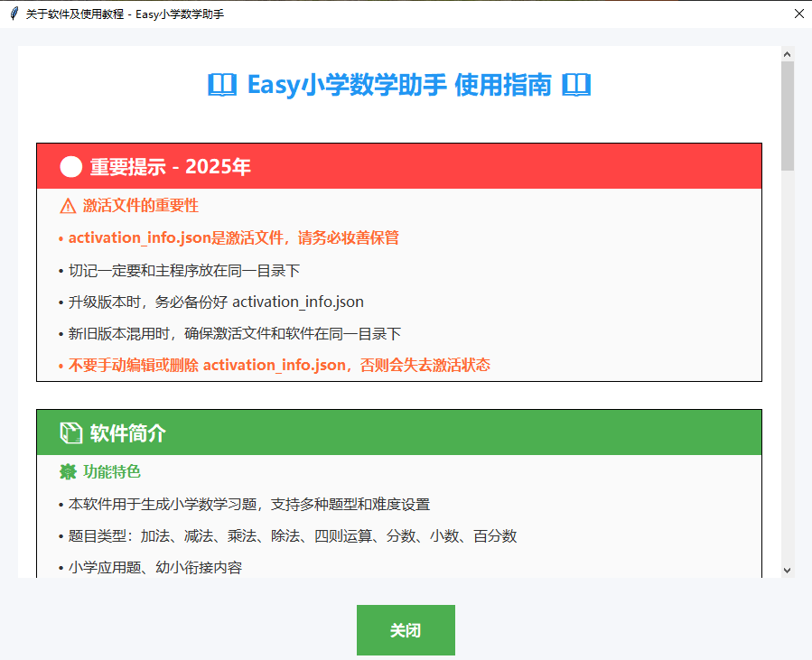Click the warning triangle beside 激活文件的重要性
This screenshot has width=812, height=660.
tap(67, 206)
